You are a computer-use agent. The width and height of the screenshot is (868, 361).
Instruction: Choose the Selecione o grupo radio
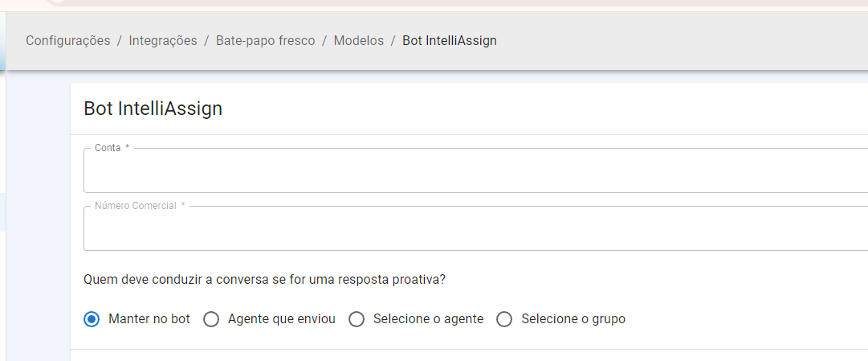tap(504, 319)
